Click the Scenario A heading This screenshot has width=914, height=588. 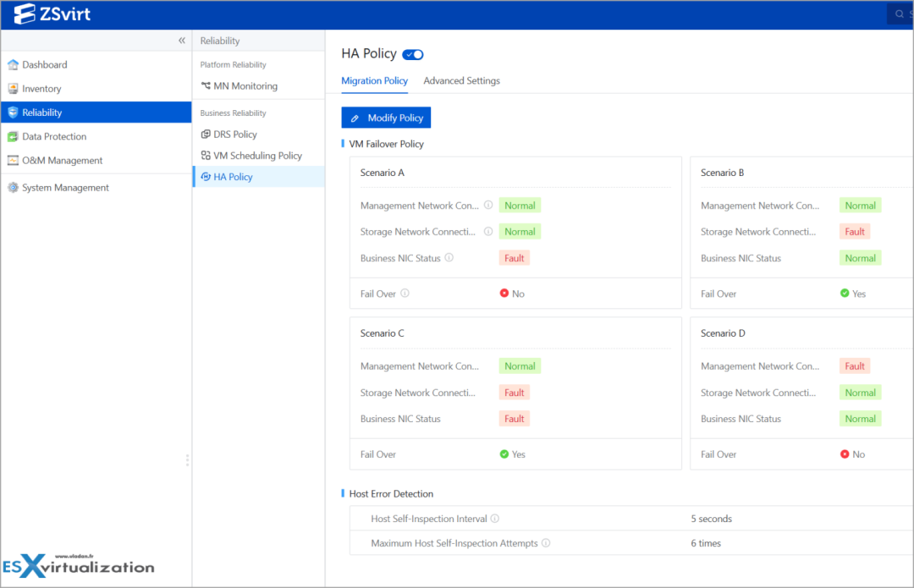click(382, 173)
